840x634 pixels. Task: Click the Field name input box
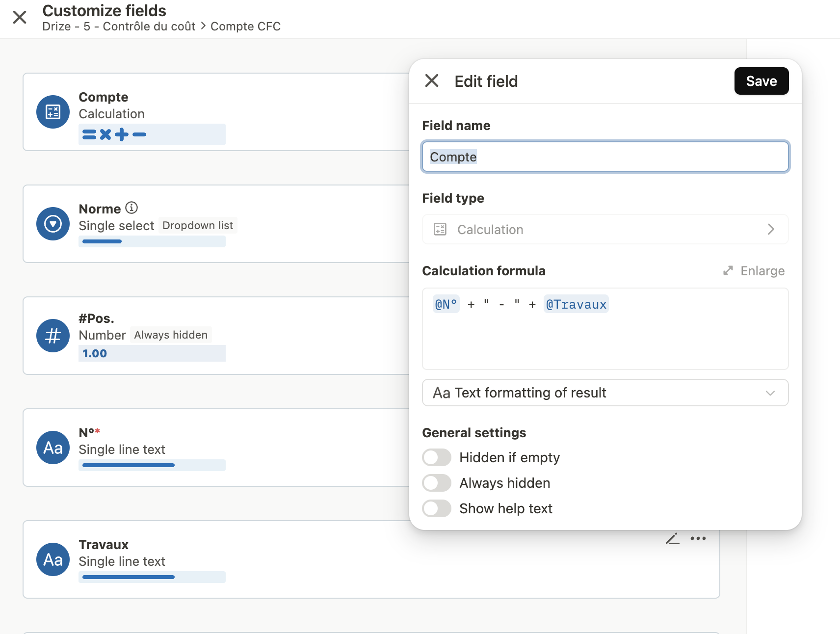click(x=605, y=157)
